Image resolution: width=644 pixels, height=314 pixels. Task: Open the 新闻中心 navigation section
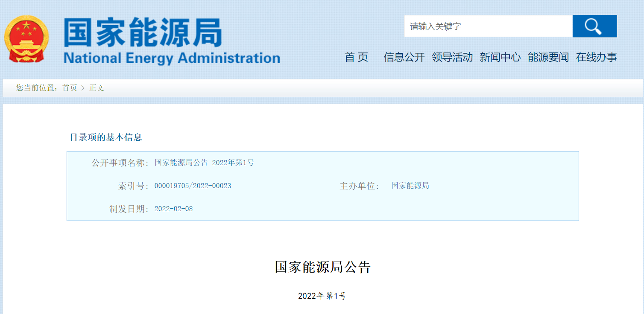click(x=500, y=57)
